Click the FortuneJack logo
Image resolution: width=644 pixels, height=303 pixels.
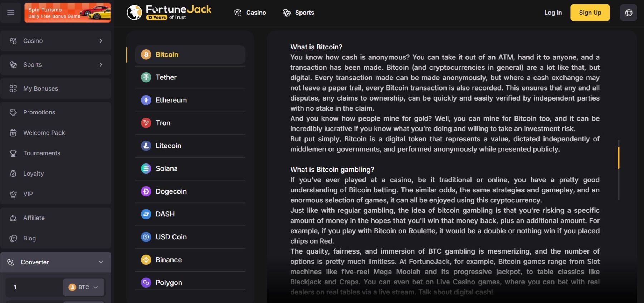(x=169, y=13)
